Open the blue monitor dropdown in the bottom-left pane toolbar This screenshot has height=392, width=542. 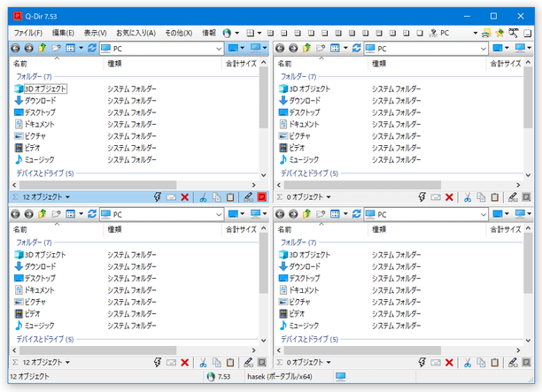(x=243, y=214)
